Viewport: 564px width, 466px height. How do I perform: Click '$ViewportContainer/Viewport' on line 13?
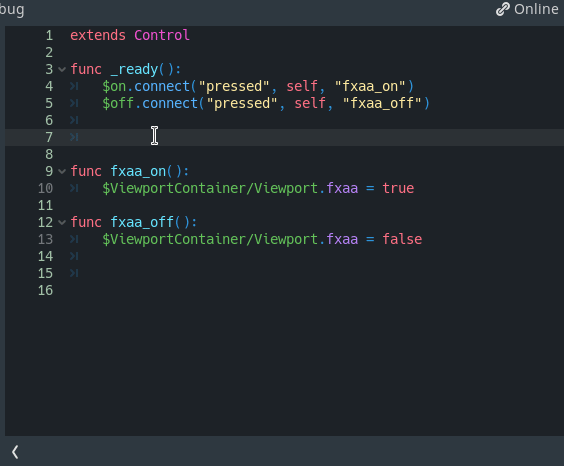[210, 239]
